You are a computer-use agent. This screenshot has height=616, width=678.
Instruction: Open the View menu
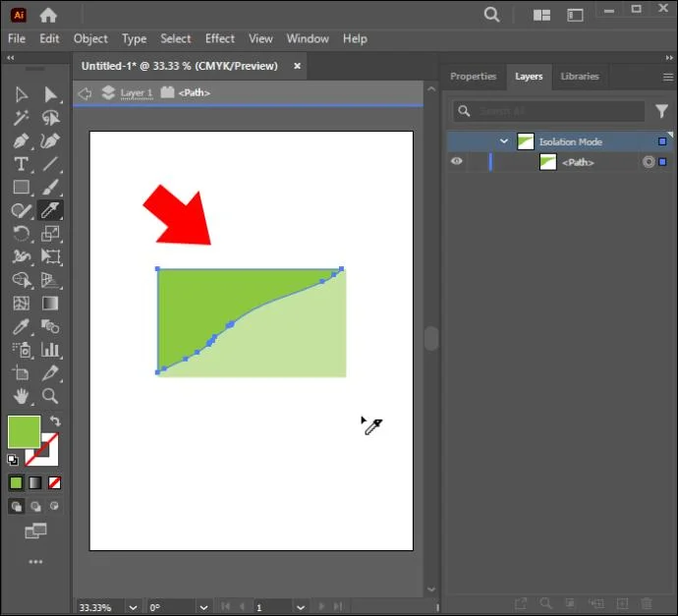click(x=260, y=38)
